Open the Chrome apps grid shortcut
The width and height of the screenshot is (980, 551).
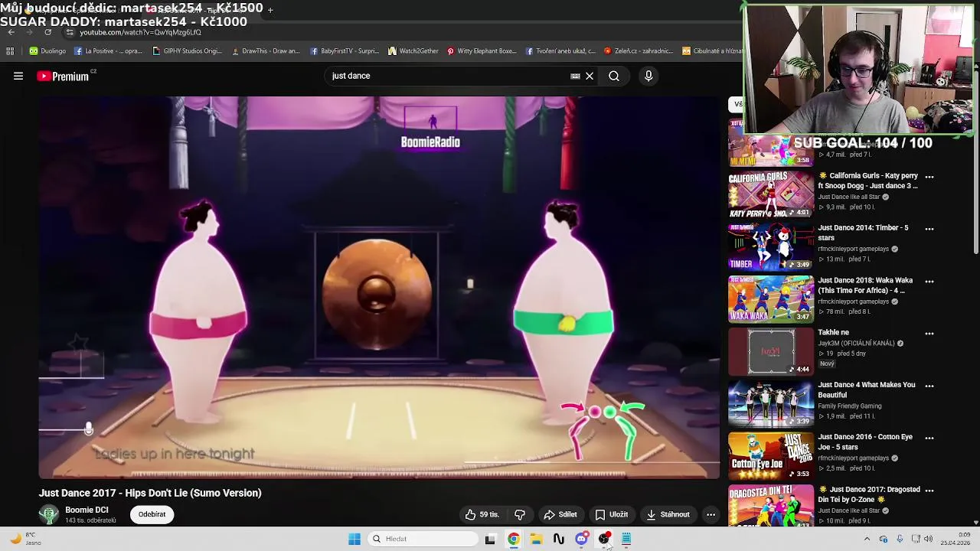pyautogui.click(x=10, y=51)
